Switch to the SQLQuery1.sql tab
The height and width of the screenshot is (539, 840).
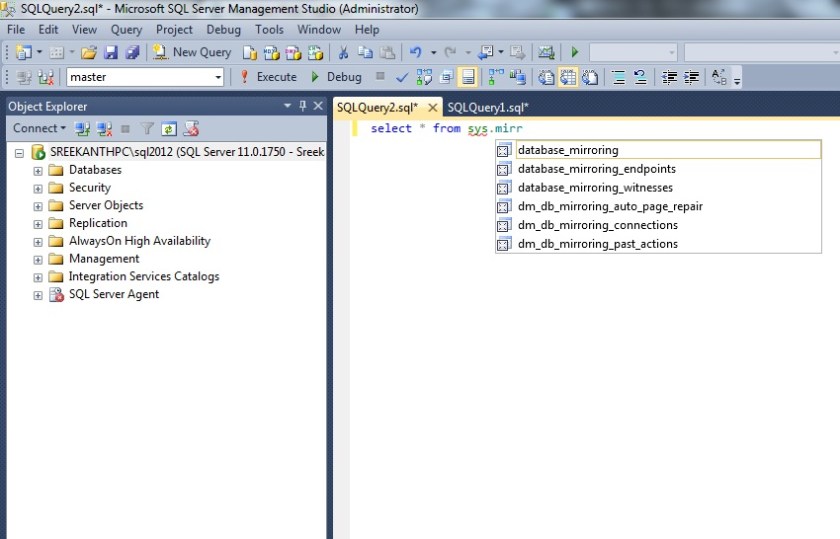point(488,107)
